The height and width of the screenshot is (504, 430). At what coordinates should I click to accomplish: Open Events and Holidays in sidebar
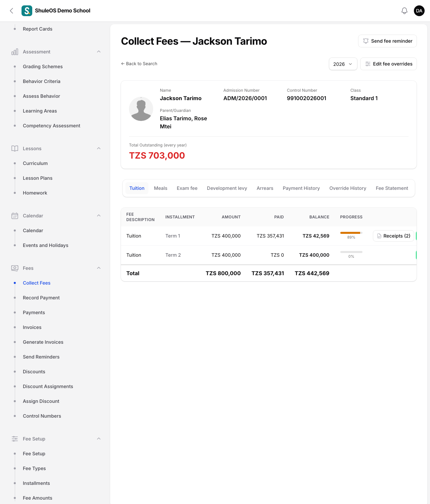46,245
